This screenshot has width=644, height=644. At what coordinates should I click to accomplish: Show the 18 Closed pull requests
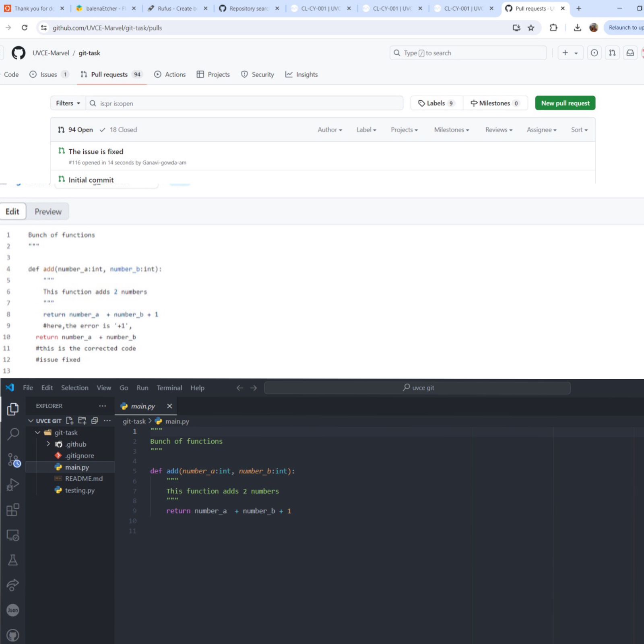pos(118,130)
